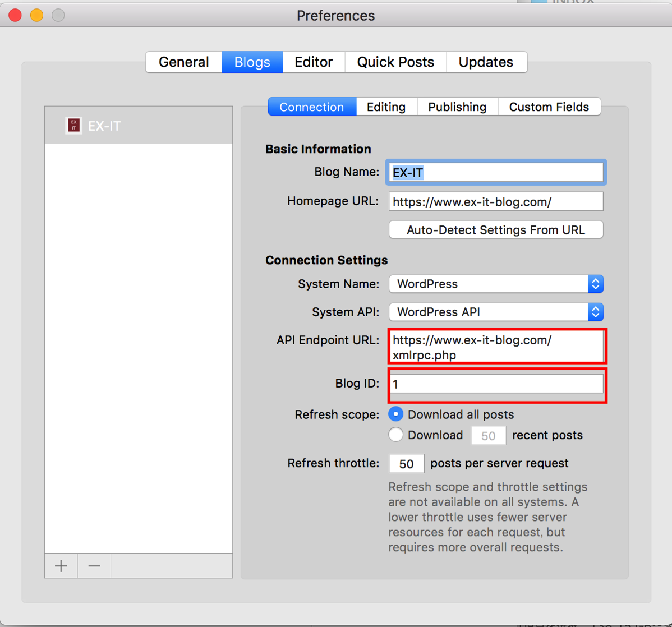
Task: Go to the Quick Posts tab
Action: [x=395, y=62]
